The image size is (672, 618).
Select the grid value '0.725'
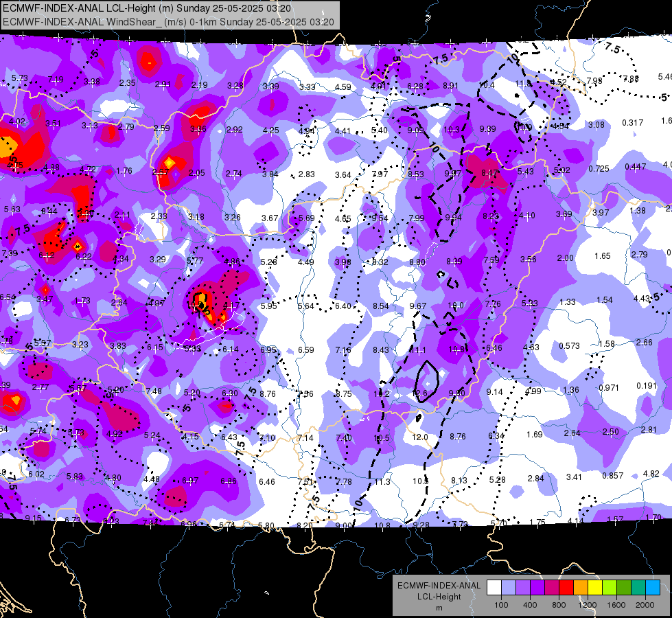point(599,168)
